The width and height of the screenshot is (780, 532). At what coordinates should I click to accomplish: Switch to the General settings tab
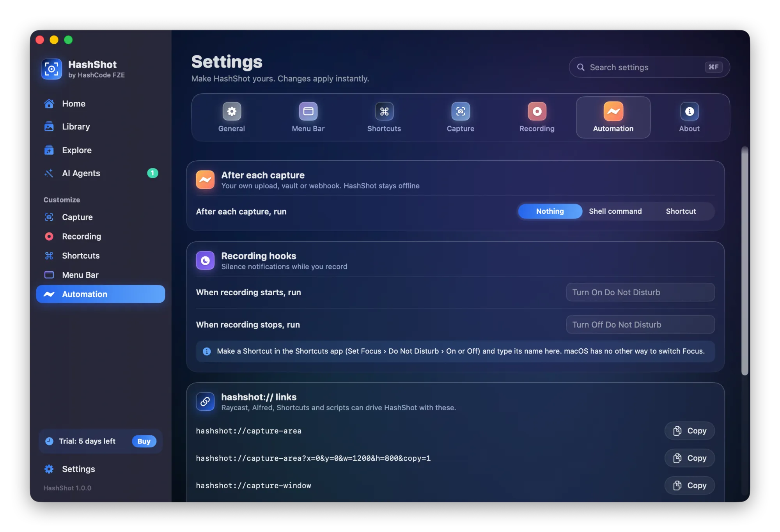pyautogui.click(x=232, y=117)
